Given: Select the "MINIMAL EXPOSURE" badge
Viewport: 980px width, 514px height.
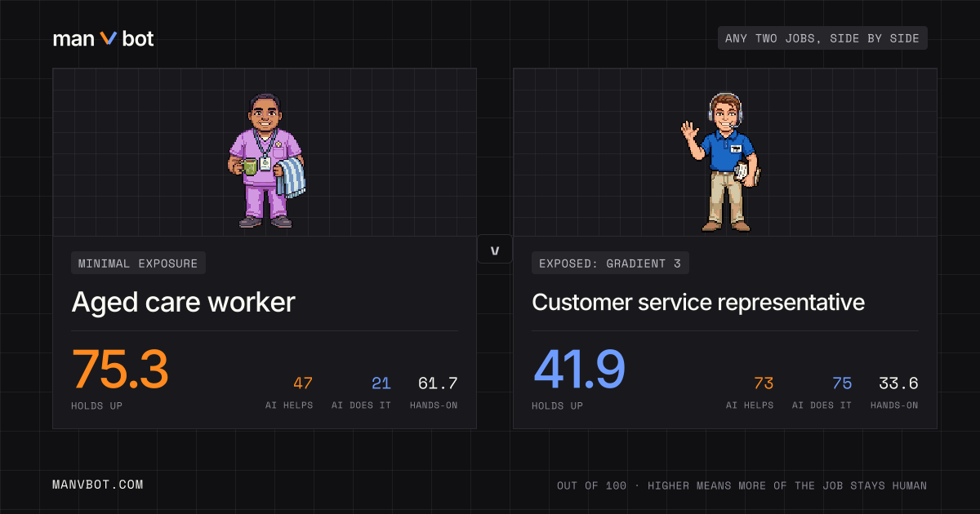Looking at the screenshot, I should click(138, 264).
